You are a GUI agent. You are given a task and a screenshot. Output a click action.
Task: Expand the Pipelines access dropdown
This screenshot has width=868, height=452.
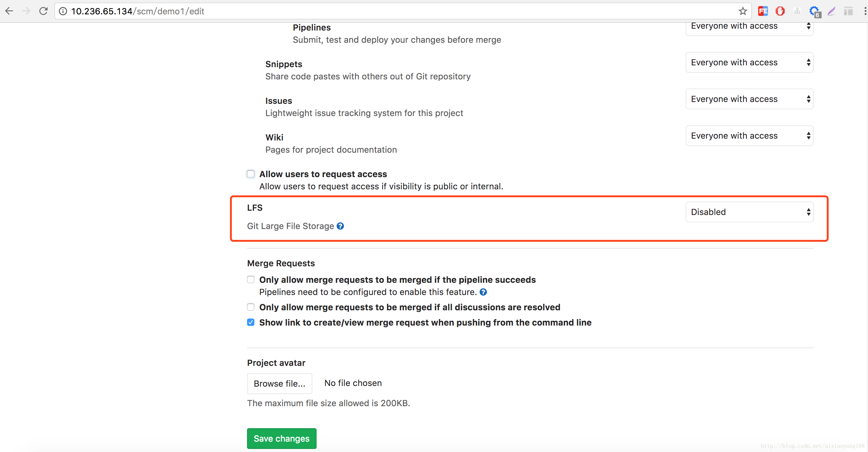(x=750, y=26)
